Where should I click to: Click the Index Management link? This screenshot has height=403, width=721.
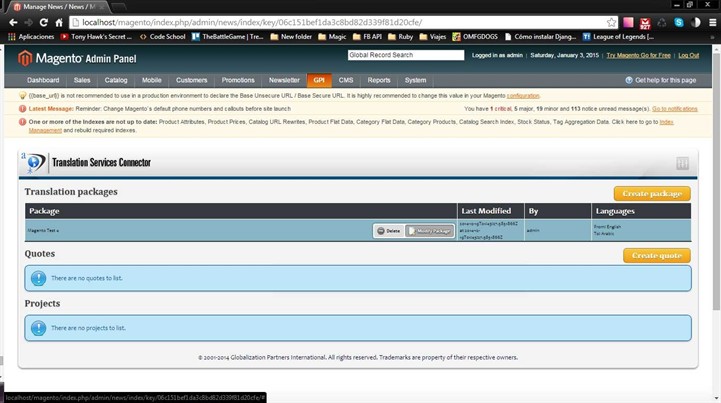45,130
